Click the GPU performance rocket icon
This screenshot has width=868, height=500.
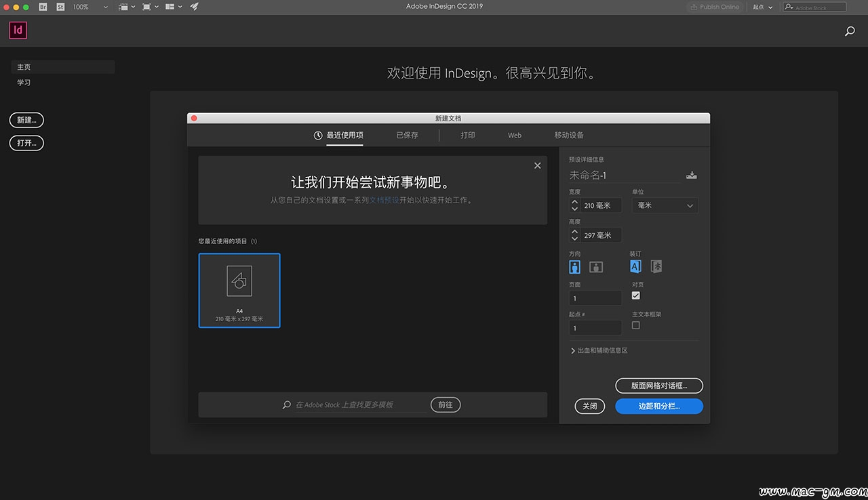(x=195, y=6)
